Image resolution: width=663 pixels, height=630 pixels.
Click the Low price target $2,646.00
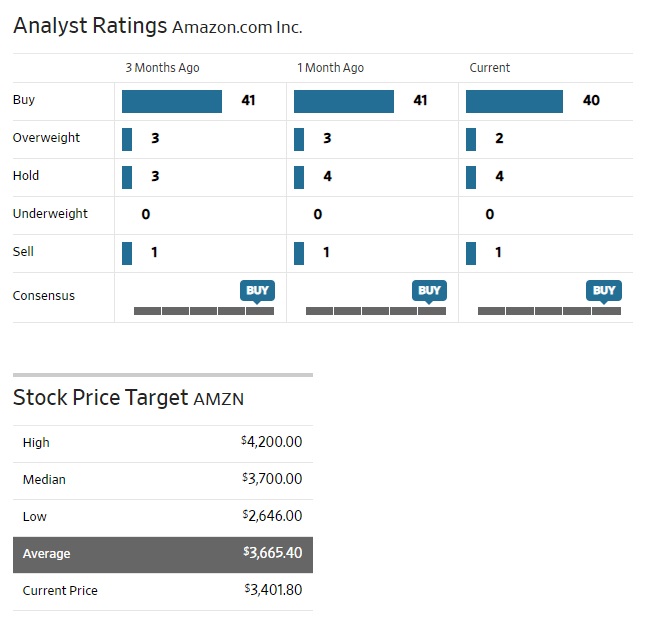pyautogui.click(x=272, y=516)
